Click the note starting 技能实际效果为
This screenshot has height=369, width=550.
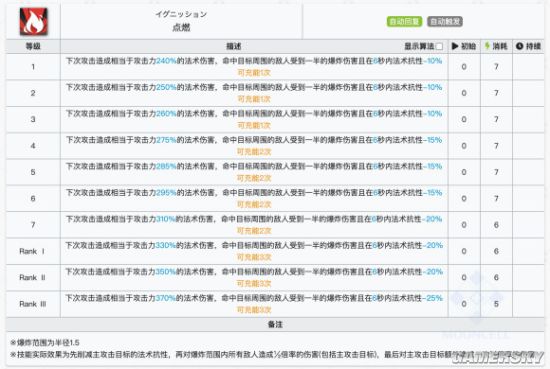coord(272,355)
